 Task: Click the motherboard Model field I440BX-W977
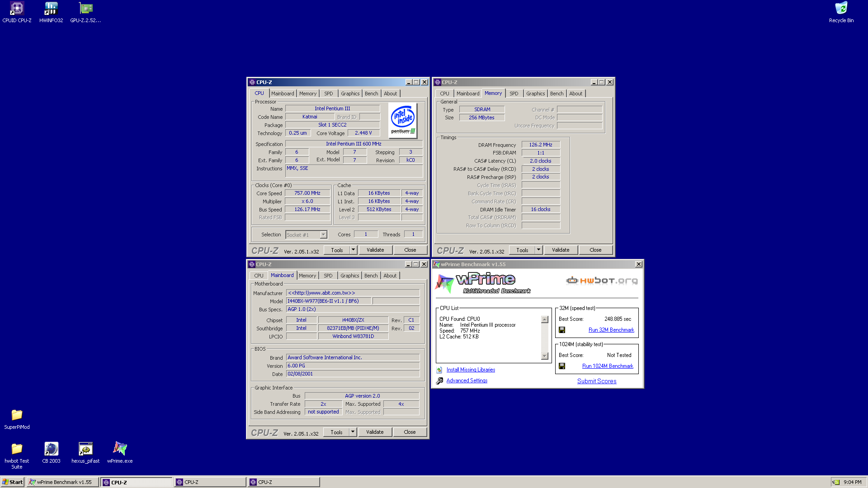(x=329, y=301)
